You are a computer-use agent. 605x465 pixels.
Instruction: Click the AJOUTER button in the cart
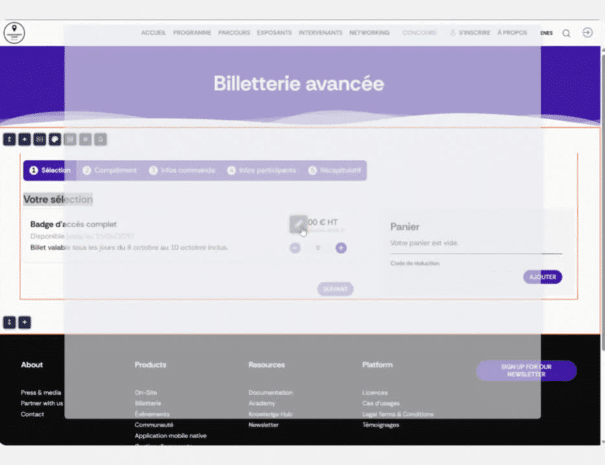[x=542, y=277]
